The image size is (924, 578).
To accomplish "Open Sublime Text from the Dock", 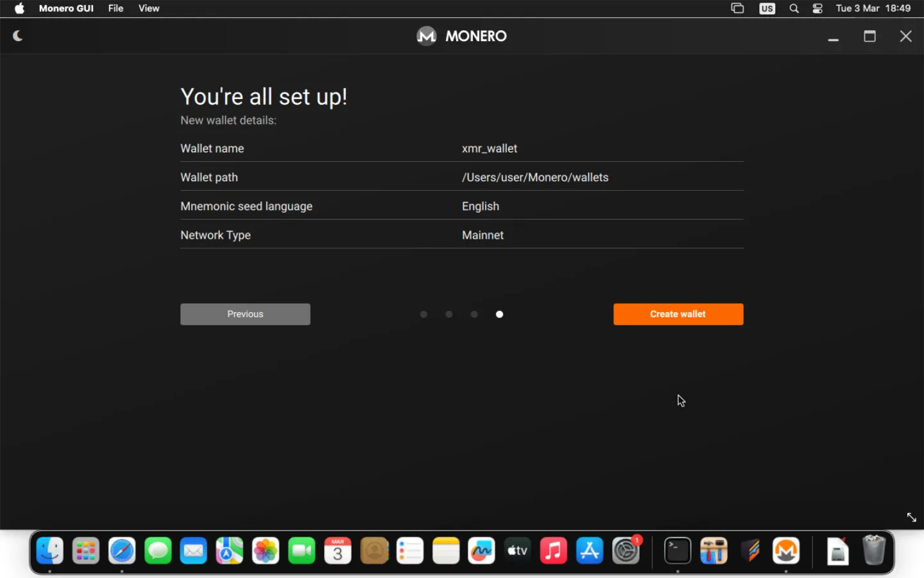I will point(750,551).
